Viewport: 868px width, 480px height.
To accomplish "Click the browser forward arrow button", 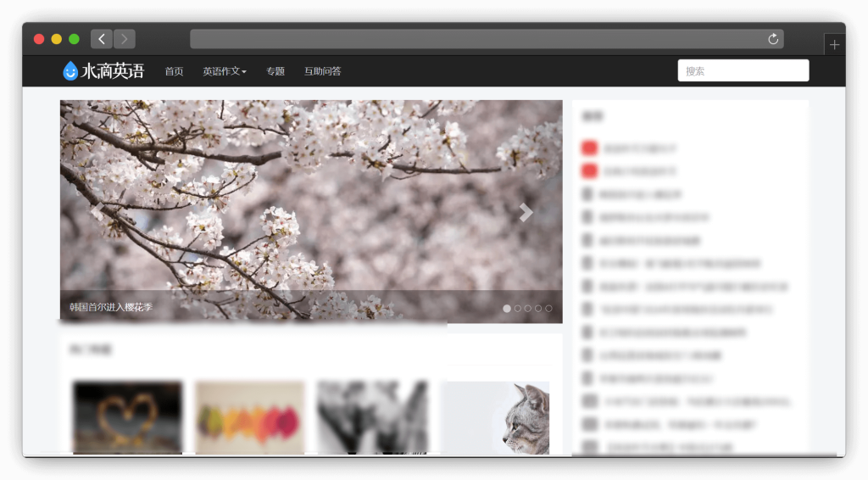I will pos(125,39).
